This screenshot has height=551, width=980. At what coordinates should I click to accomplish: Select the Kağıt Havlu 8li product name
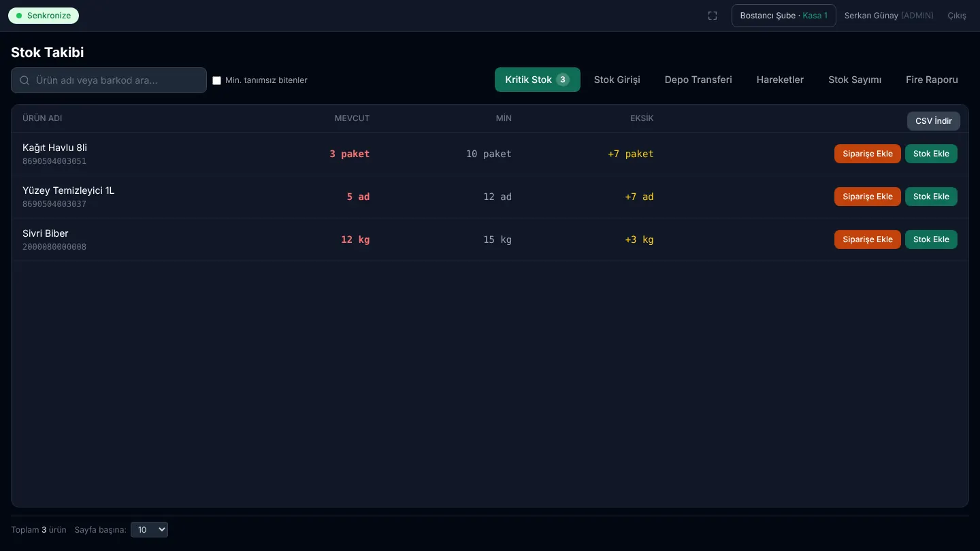click(x=54, y=148)
